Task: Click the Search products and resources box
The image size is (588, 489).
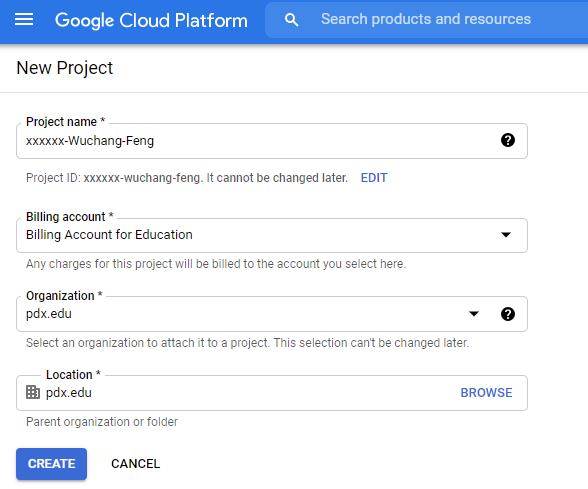Action: [426, 20]
